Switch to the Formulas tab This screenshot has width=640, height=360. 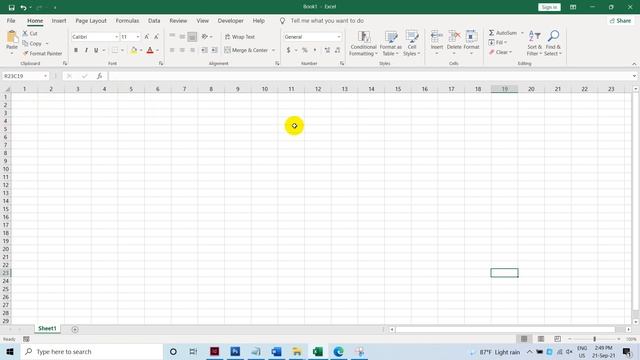click(127, 21)
